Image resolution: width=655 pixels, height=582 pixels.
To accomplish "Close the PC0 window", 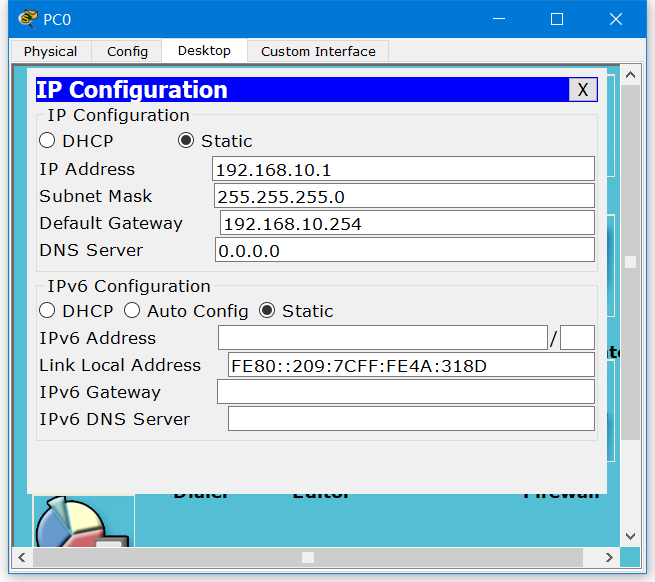I will click(x=616, y=19).
